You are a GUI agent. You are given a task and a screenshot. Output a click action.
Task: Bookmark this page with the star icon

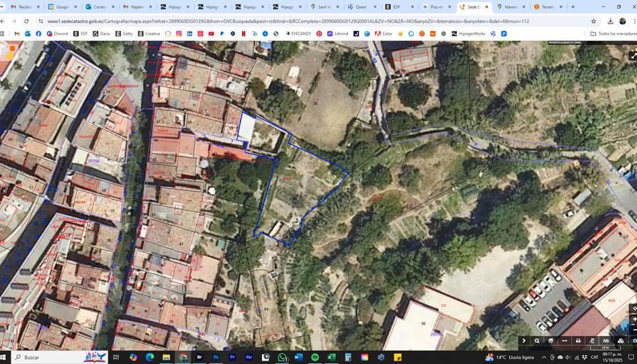pyautogui.click(x=593, y=21)
